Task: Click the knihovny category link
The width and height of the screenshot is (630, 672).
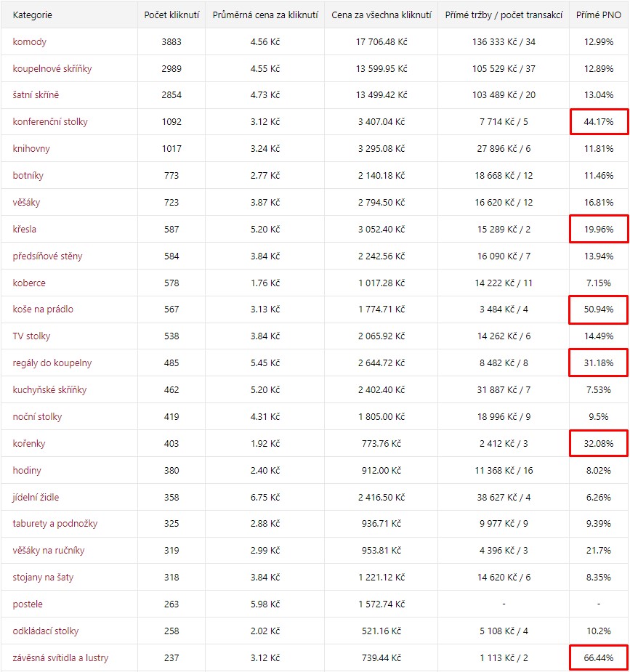Action: point(31,149)
